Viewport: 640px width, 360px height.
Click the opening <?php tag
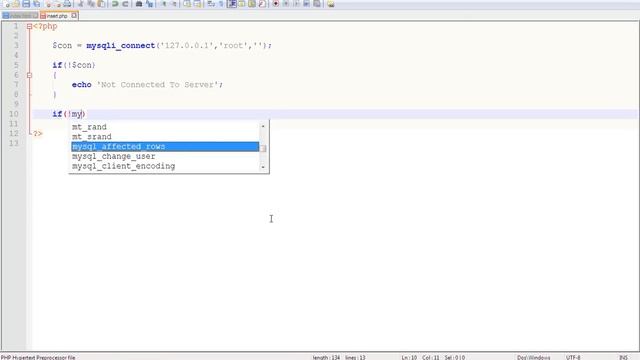[45, 27]
